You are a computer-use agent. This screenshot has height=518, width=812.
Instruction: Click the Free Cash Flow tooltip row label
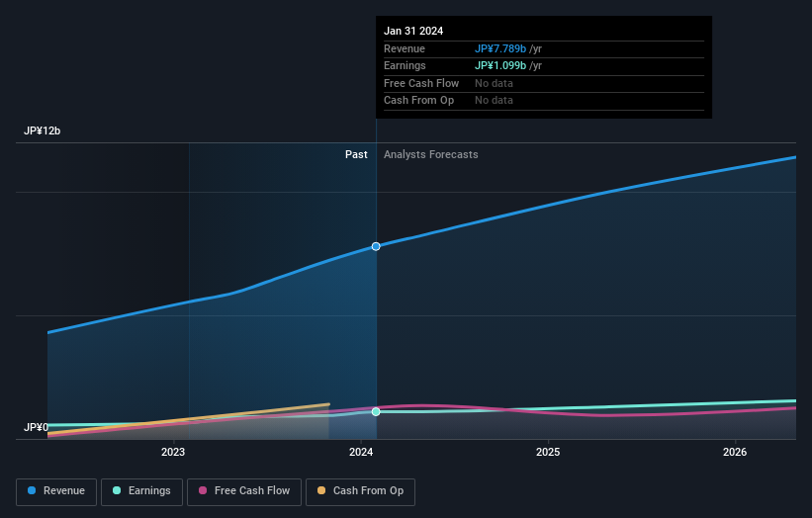[421, 83]
